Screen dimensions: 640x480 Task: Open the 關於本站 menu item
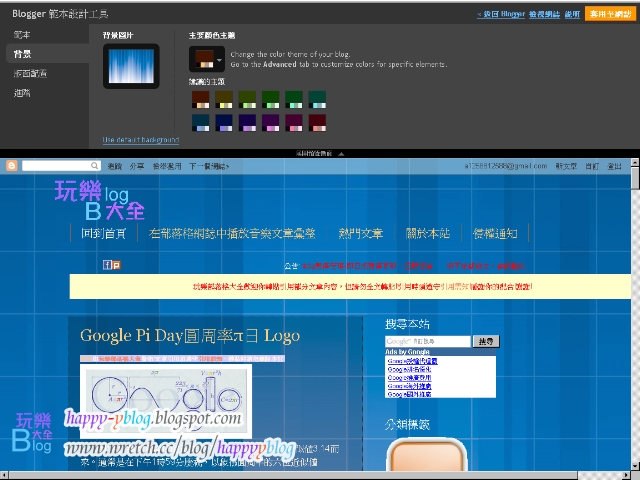(428, 233)
